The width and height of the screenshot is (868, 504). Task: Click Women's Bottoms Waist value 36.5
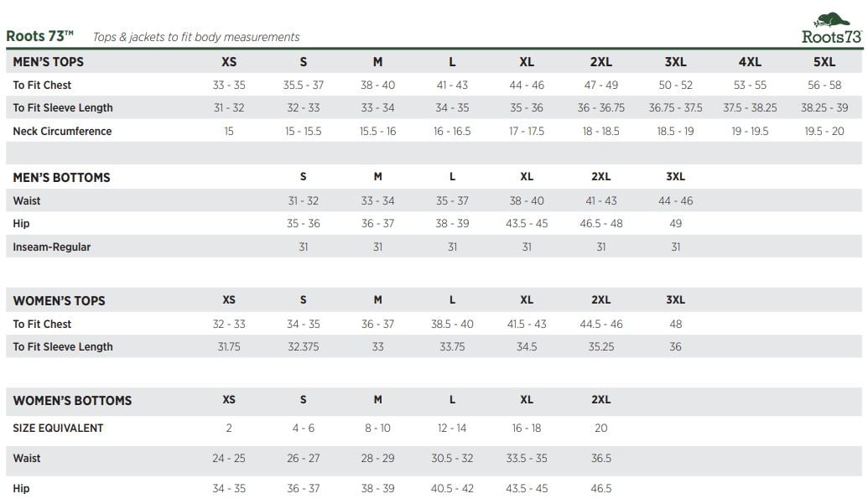click(x=600, y=458)
